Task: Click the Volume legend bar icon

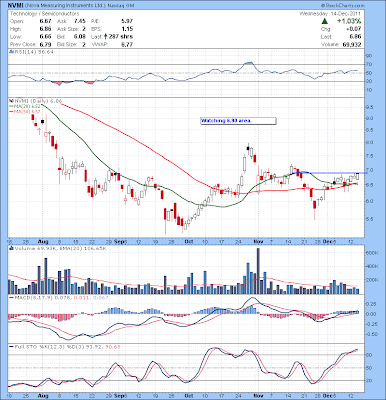Action: (x=11, y=248)
